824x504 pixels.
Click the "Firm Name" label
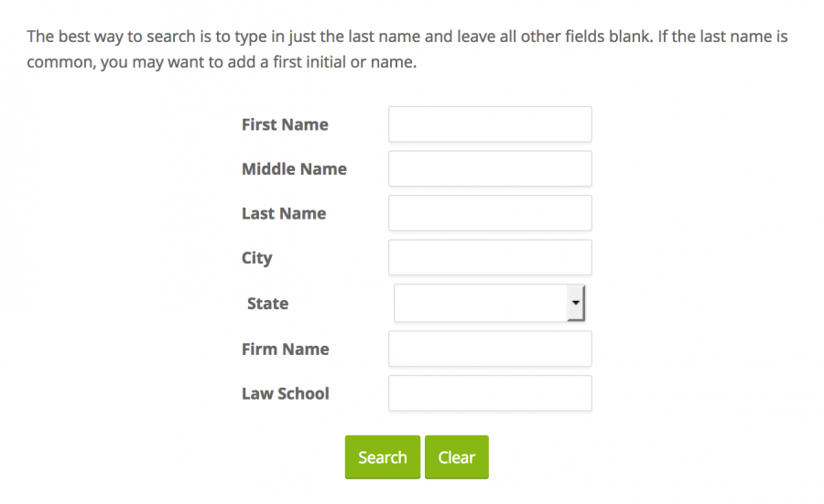(x=286, y=349)
